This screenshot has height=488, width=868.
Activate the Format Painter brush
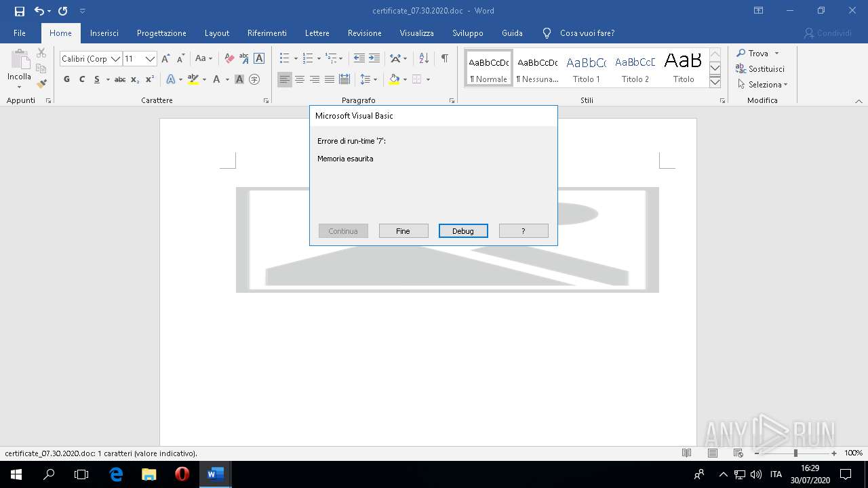(41, 84)
